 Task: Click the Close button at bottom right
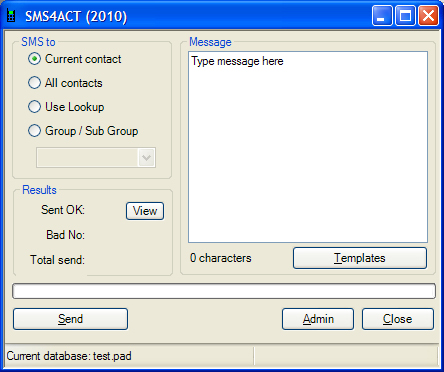[x=398, y=319]
